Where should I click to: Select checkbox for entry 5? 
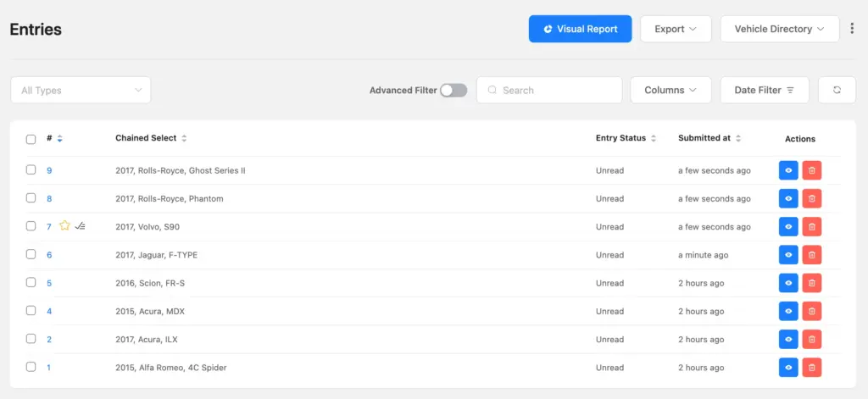click(x=31, y=282)
